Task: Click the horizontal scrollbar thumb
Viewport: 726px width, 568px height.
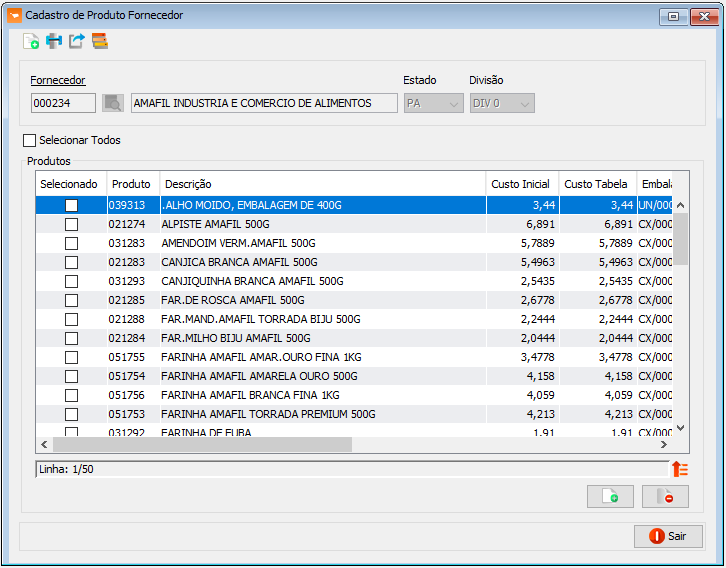Action: coord(202,445)
